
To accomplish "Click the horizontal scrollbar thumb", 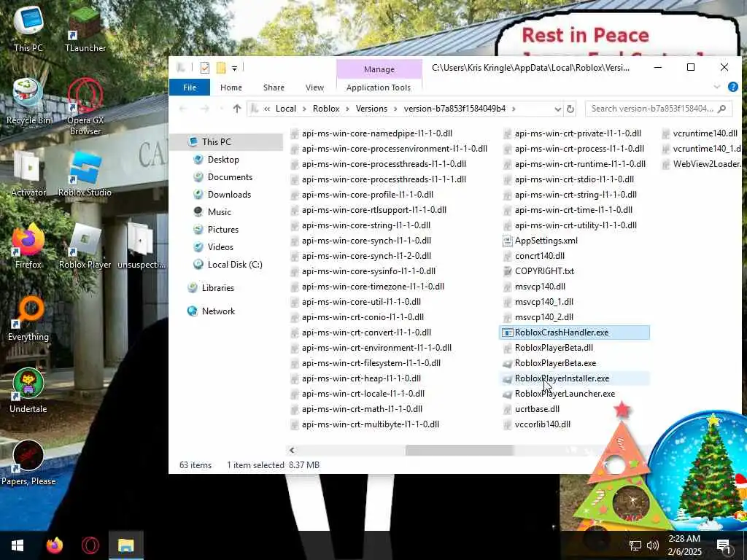I will [460, 450].
